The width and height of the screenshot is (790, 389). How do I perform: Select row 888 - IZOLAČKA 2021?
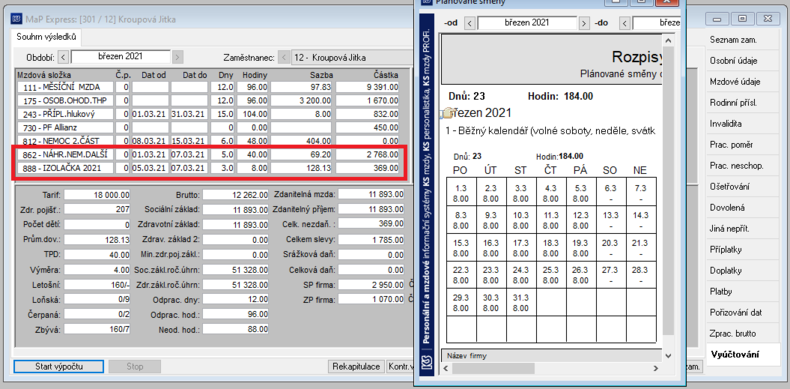pos(208,168)
